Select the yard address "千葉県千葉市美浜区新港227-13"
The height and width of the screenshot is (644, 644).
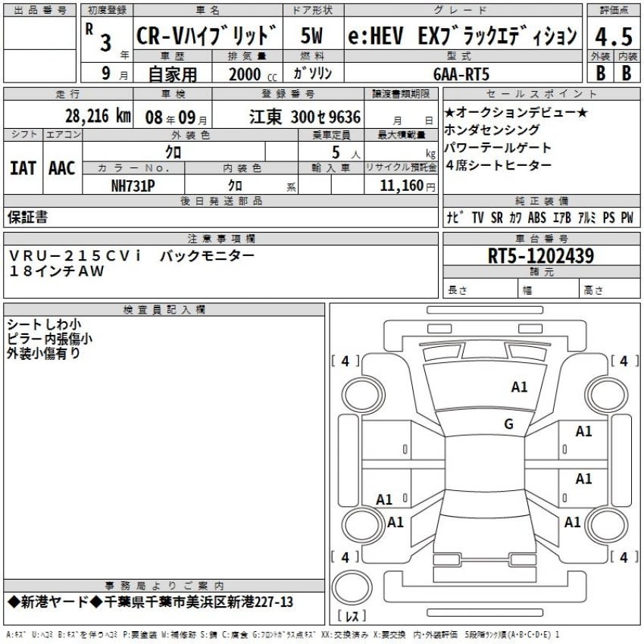coord(199,602)
